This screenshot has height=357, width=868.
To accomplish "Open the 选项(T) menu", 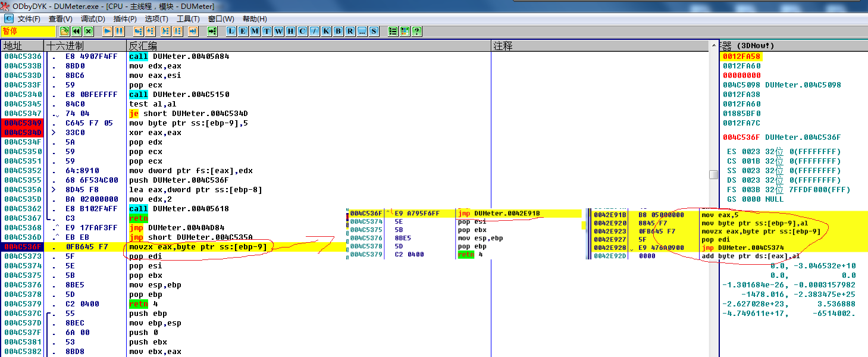I will coord(156,19).
